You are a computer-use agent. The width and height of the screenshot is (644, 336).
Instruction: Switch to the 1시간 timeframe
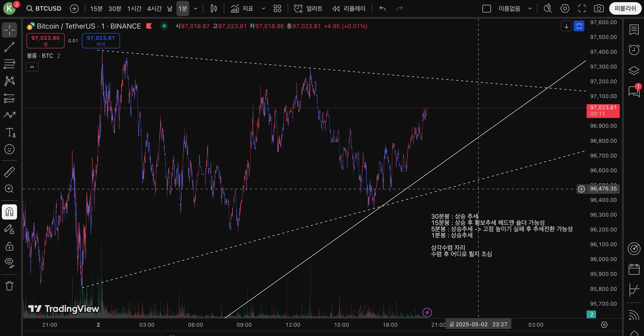pyautogui.click(x=134, y=8)
